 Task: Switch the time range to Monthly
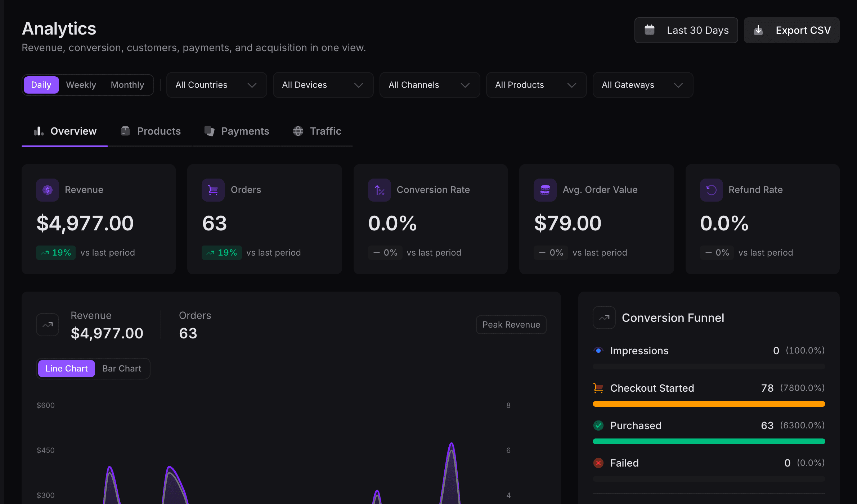[x=127, y=85]
